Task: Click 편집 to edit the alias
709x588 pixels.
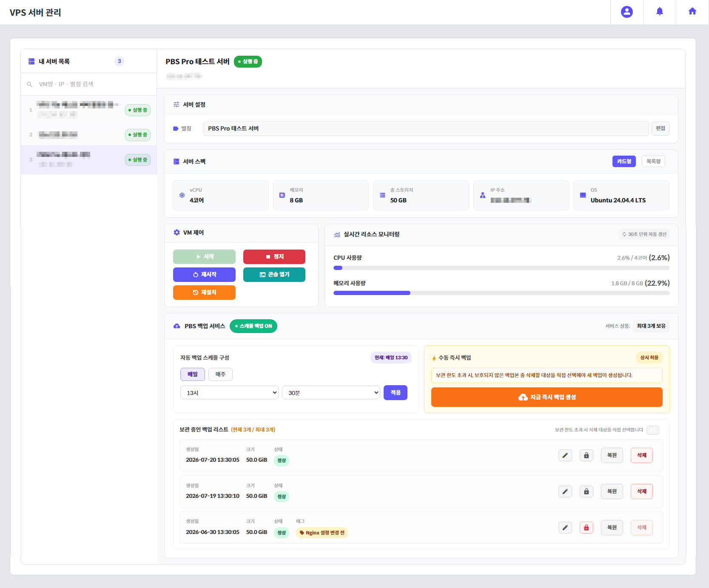Action: point(660,128)
